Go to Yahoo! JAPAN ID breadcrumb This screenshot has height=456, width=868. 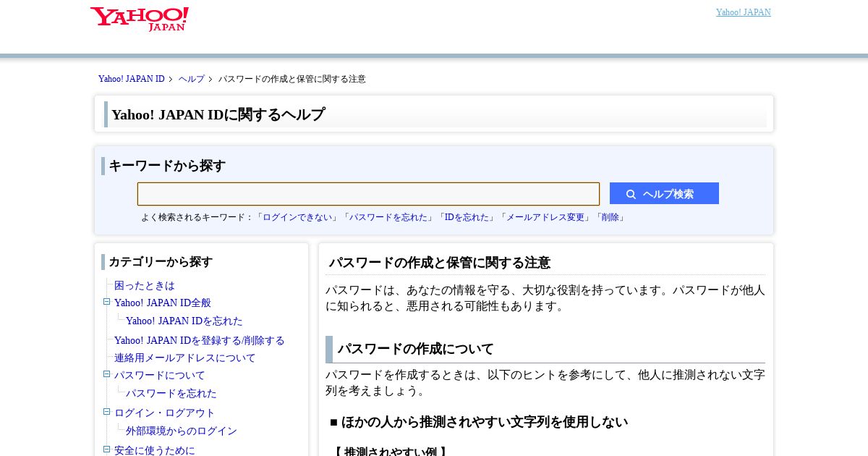pyautogui.click(x=132, y=79)
